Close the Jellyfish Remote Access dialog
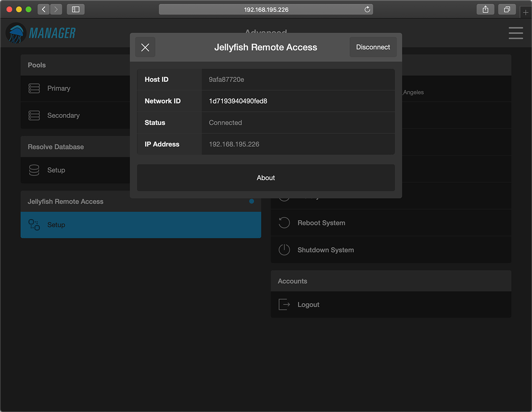This screenshot has width=532, height=412. coord(145,47)
